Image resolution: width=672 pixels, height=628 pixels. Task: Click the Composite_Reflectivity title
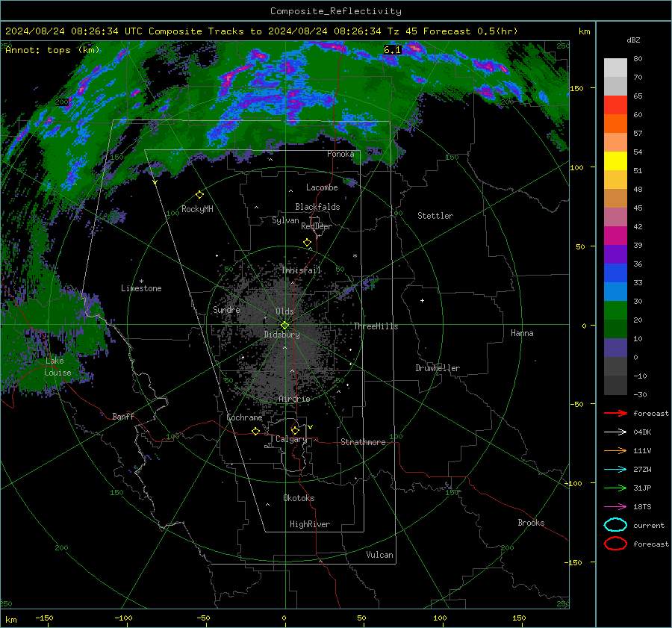(x=335, y=11)
